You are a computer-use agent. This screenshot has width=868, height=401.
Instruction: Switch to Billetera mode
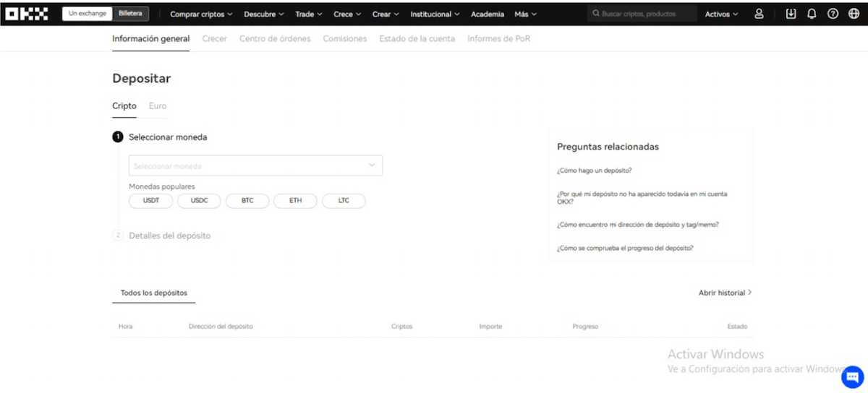pyautogui.click(x=131, y=14)
